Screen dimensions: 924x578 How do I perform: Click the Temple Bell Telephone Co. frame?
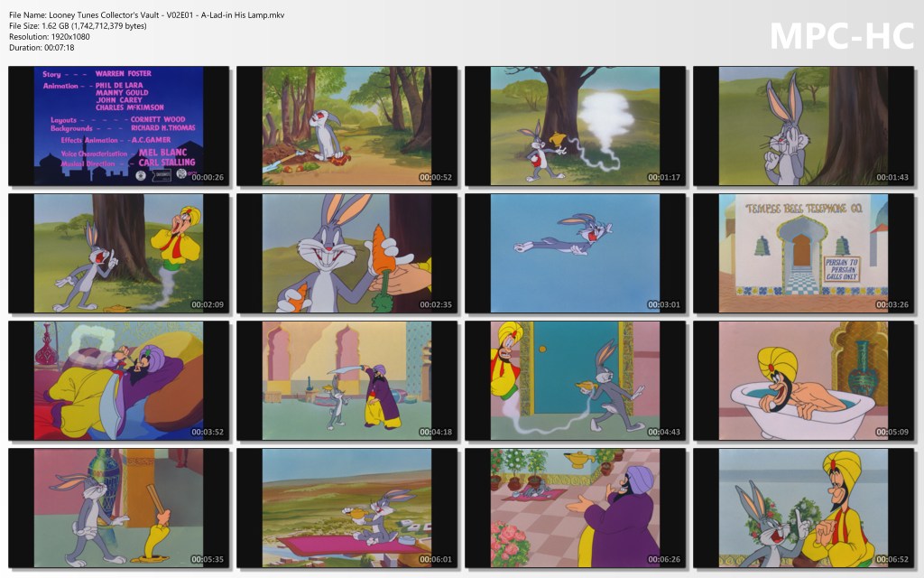[x=804, y=253]
